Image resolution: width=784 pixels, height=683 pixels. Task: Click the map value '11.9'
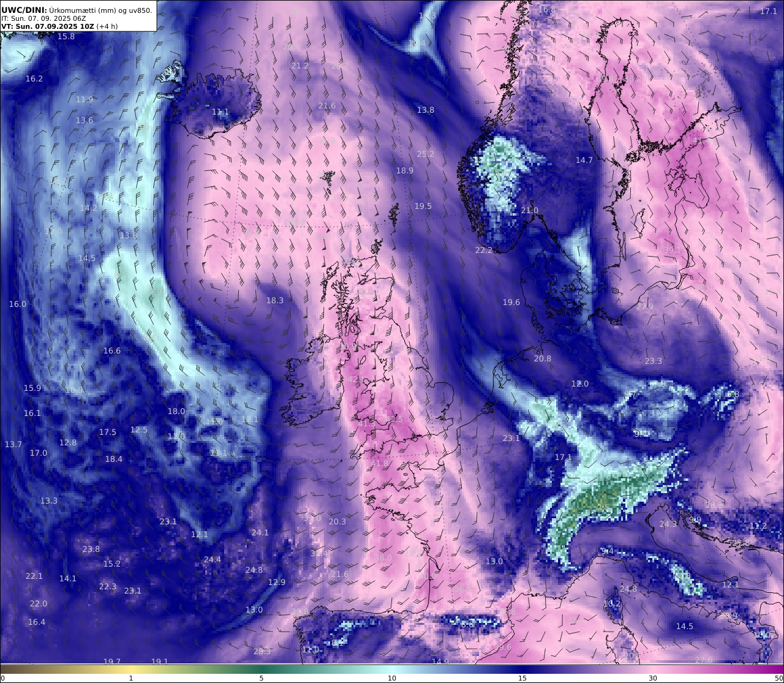[x=85, y=100]
